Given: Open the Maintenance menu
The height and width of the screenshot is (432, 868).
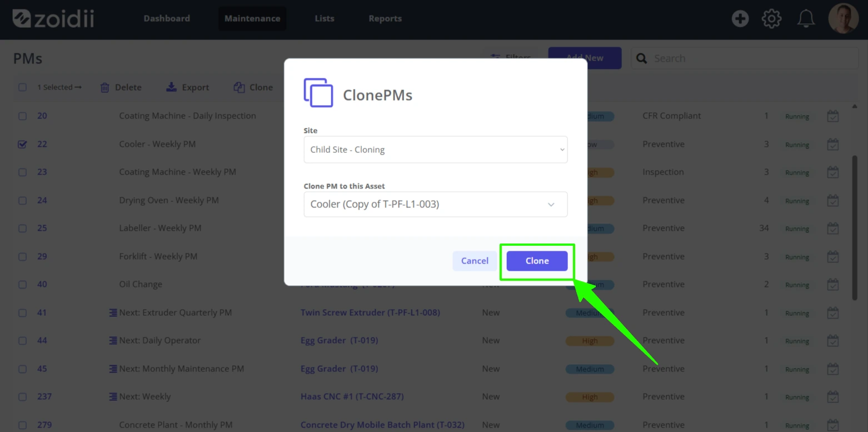Looking at the screenshot, I should point(252,18).
